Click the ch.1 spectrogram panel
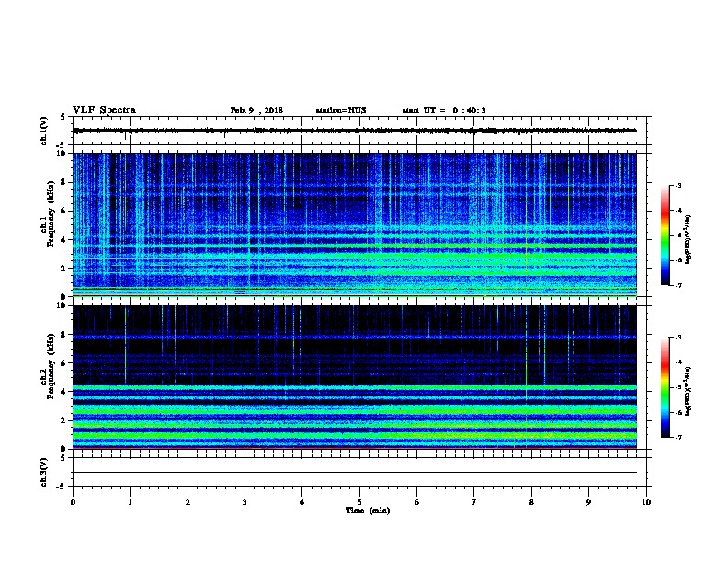728x563 pixels. point(355,224)
